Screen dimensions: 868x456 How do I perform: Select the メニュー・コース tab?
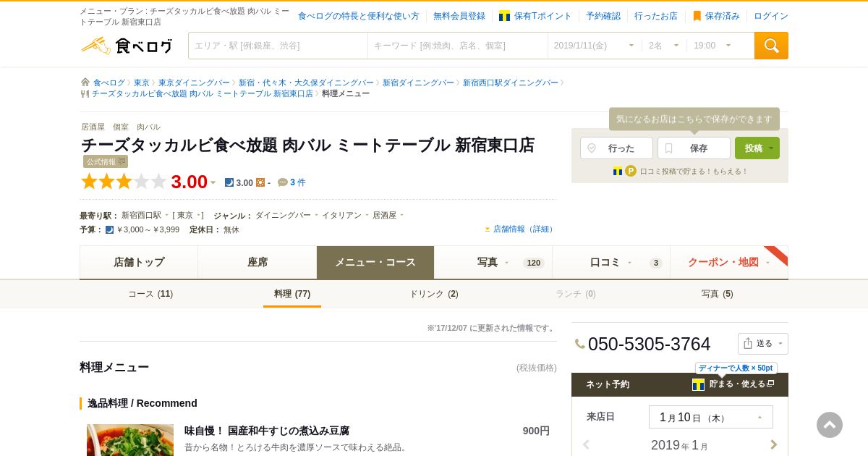click(375, 262)
